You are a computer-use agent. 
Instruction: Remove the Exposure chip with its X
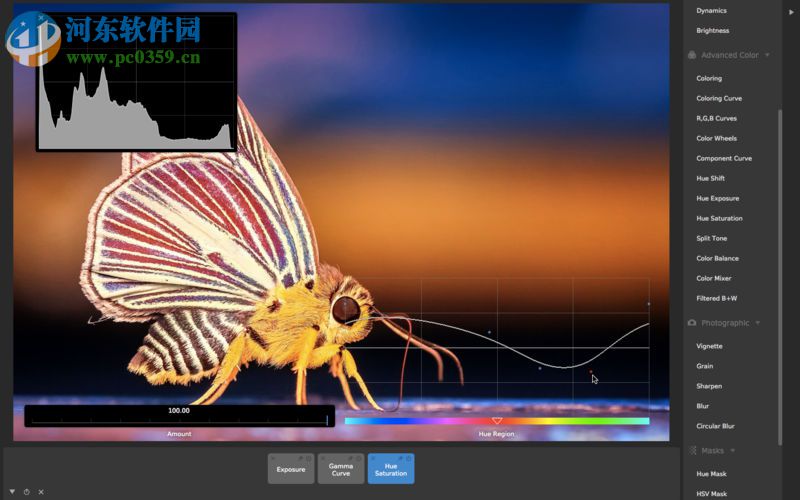[x=272, y=458]
